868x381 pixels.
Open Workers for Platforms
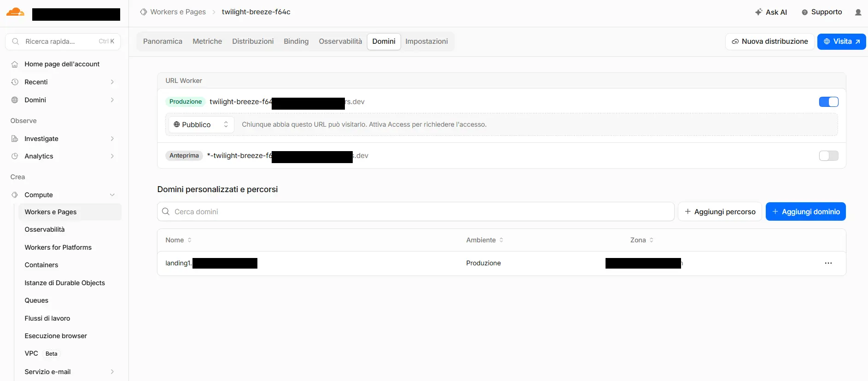pos(58,247)
